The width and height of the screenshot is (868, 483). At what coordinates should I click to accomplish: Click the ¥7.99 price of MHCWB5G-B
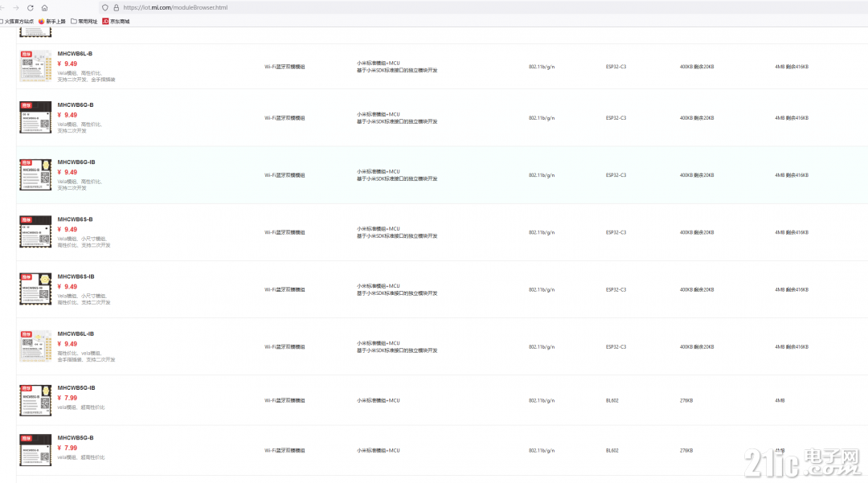pyautogui.click(x=67, y=448)
